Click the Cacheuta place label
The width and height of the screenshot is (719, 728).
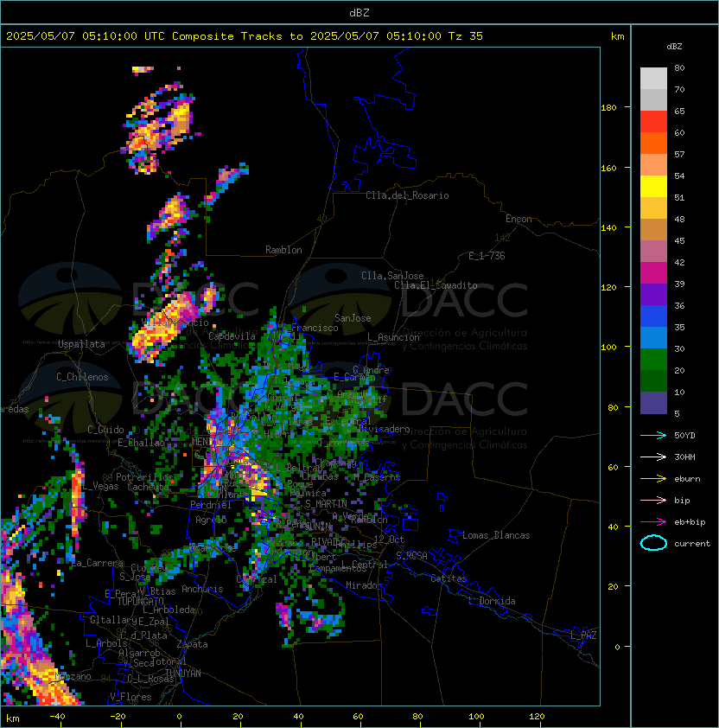click(x=148, y=487)
